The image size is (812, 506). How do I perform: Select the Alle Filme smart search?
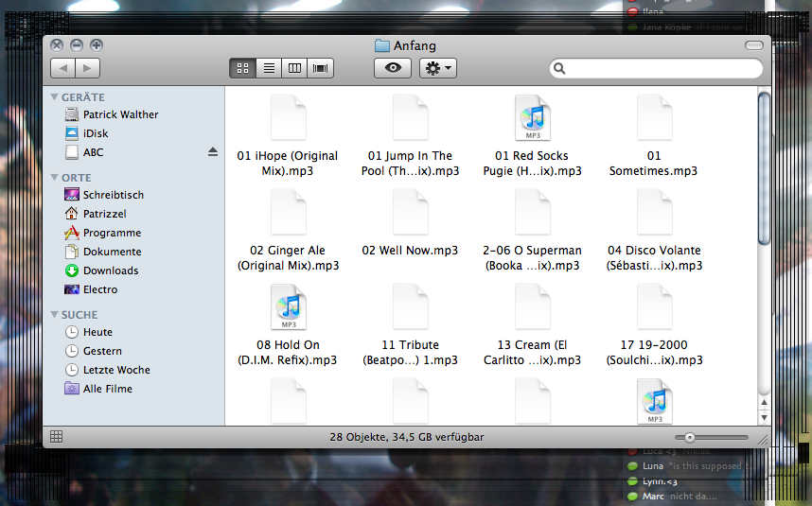pos(107,389)
